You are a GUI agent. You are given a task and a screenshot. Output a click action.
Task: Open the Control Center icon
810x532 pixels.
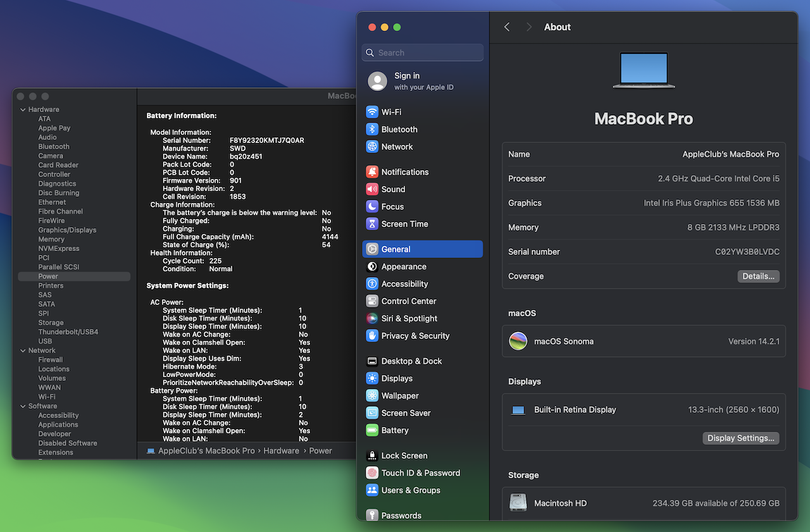pyautogui.click(x=372, y=301)
